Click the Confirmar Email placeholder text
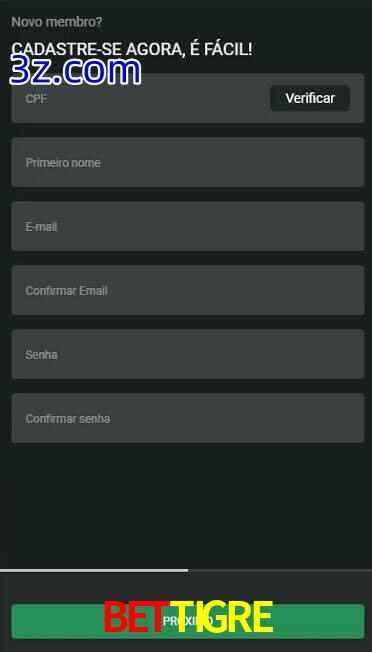This screenshot has width=372, height=652. pos(67,291)
